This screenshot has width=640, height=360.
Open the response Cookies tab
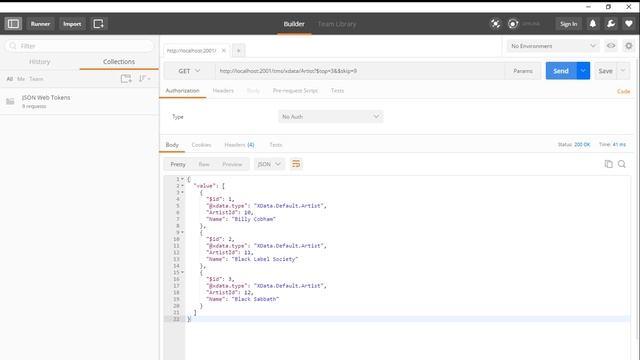[201, 145]
